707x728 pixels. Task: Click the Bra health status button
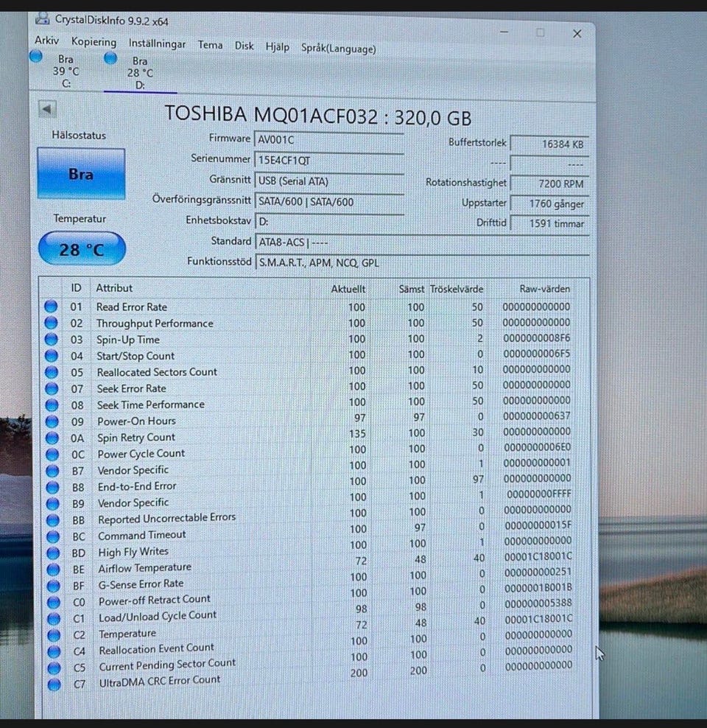[x=81, y=174]
